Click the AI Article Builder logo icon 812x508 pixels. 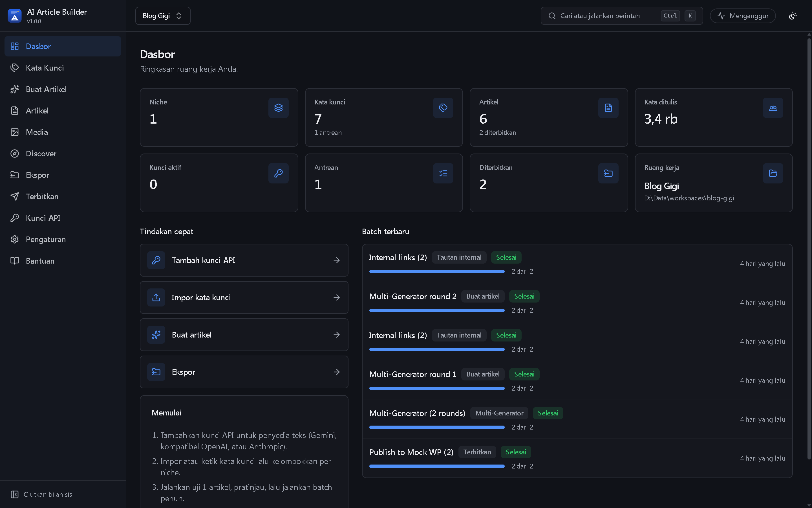pos(14,16)
